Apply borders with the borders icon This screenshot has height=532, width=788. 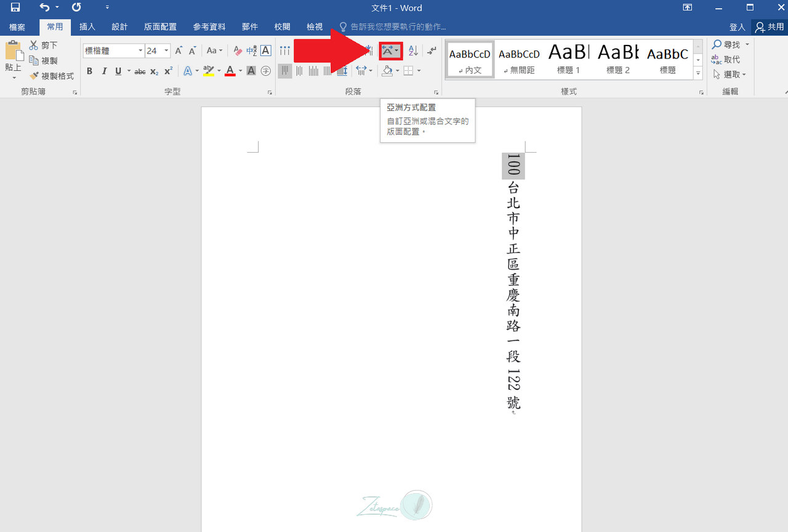[x=409, y=71]
